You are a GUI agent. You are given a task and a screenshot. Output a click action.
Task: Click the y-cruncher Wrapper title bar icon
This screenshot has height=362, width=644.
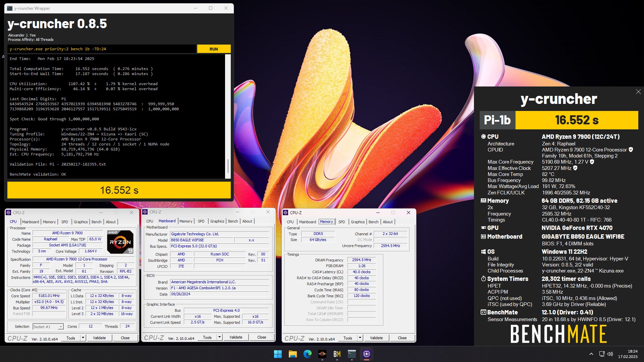point(10,8)
